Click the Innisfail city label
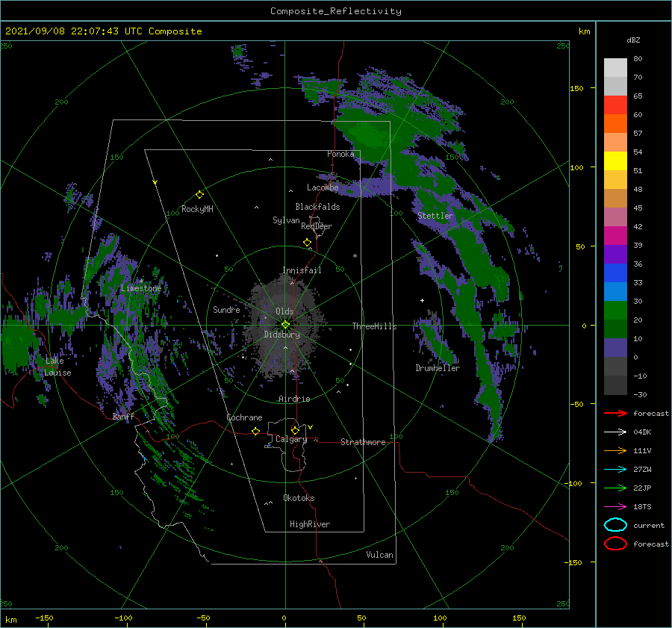Image resolution: width=672 pixels, height=628 pixels. pos(302,270)
